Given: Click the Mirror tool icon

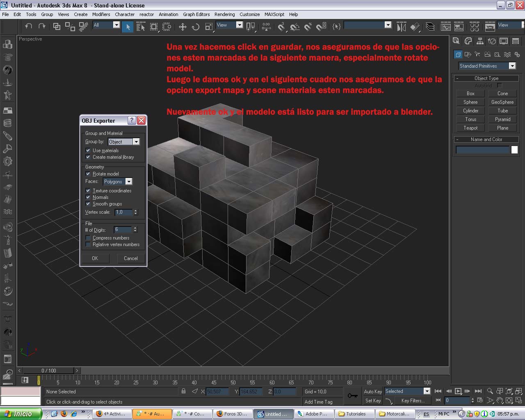Looking at the screenshot, I should pos(401,27).
